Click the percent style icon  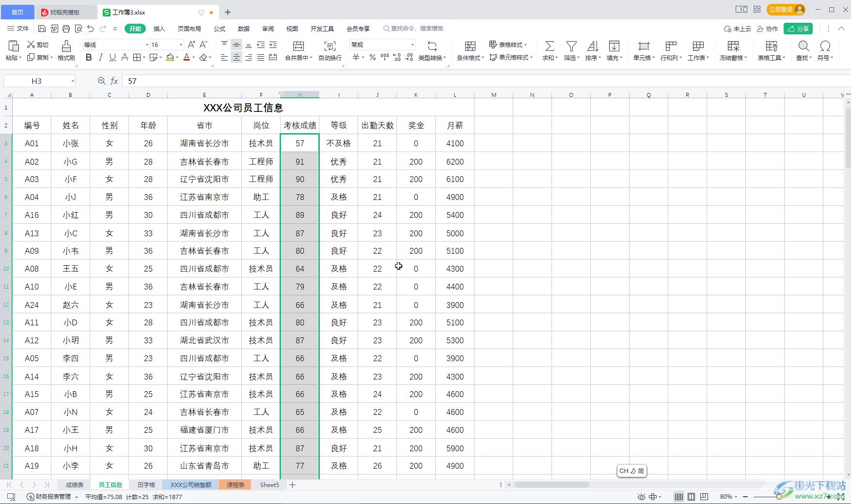[x=372, y=58]
